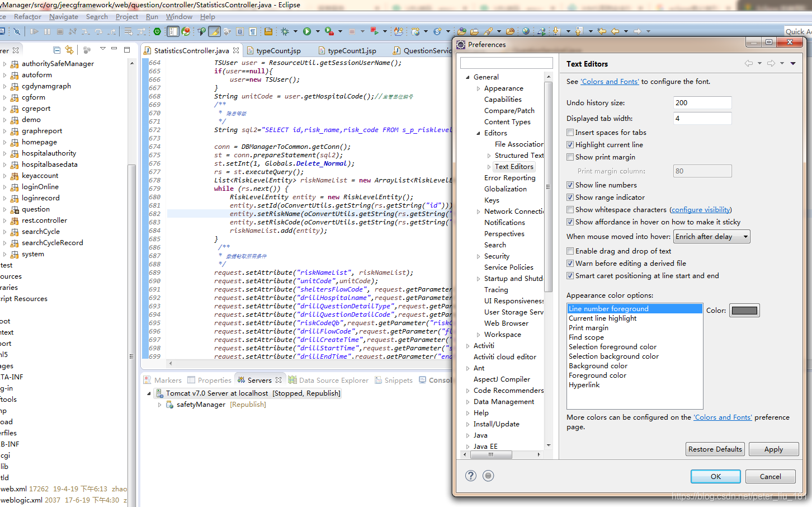Click the back arrow in Text Editors page header
The width and height of the screenshot is (812, 507).
pyautogui.click(x=748, y=63)
